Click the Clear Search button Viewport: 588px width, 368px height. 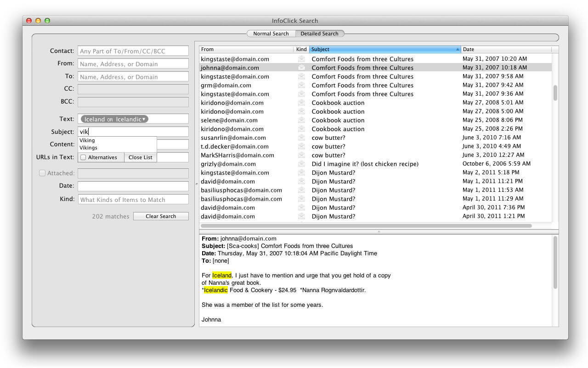coord(161,216)
